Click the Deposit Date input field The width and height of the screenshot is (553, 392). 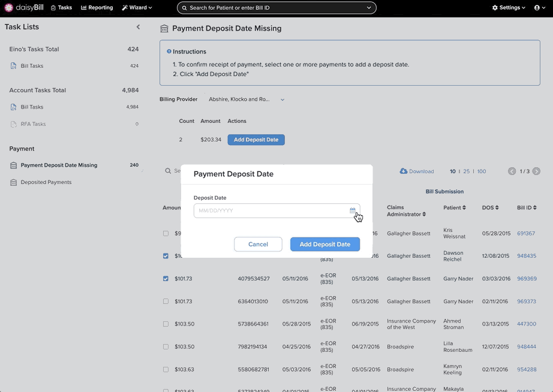tap(277, 210)
